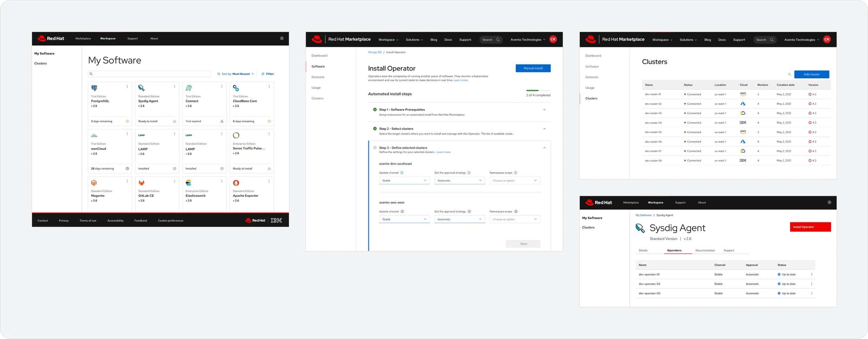This screenshot has height=339, width=868.
Task: Switch to the Documentation tab
Action: [x=705, y=250]
